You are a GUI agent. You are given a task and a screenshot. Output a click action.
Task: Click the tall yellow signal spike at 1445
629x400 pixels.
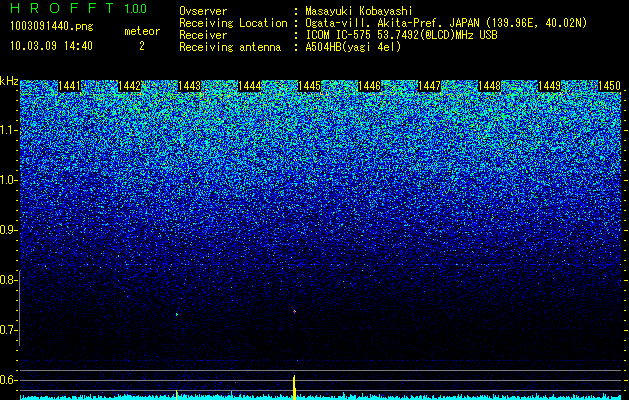294,387
